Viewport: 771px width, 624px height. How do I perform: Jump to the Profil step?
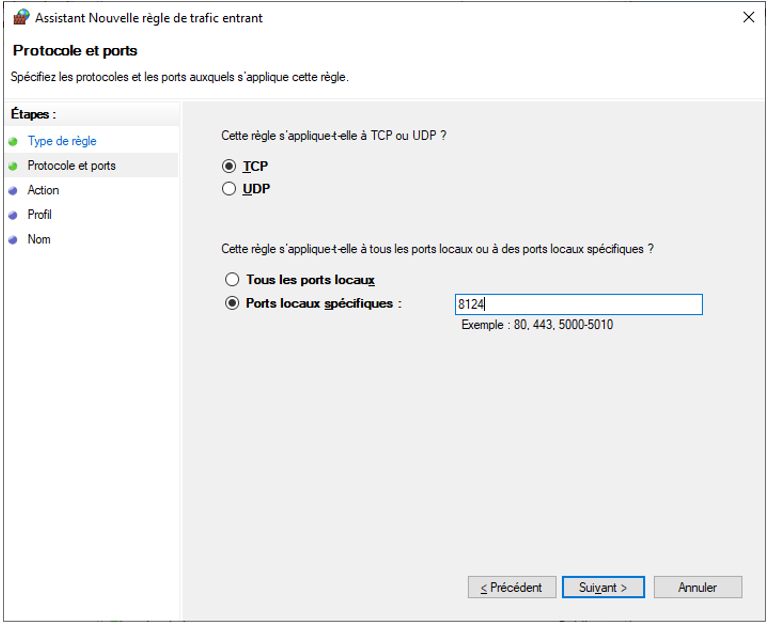pyautogui.click(x=40, y=215)
